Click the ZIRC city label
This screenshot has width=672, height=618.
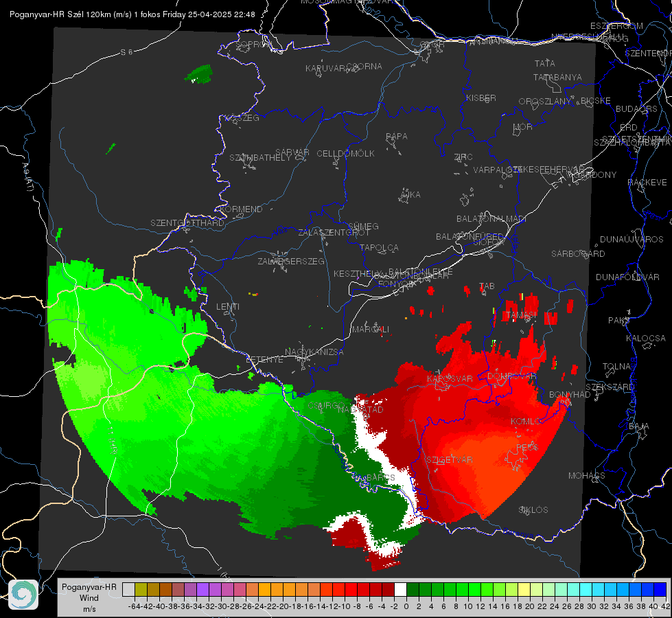coord(463,157)
